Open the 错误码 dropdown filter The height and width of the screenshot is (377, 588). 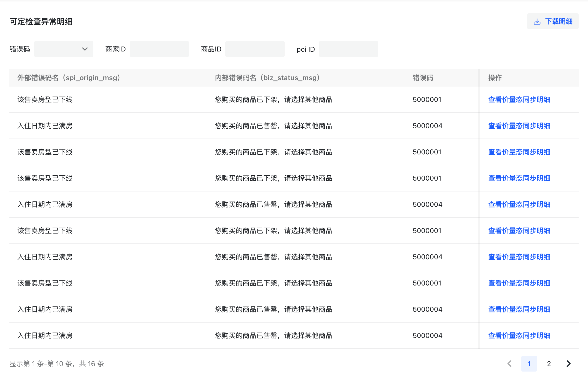64,49
